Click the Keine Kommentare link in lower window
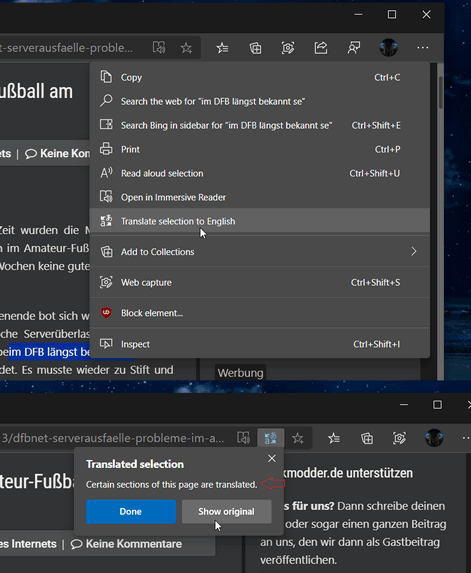This screenshot has width=471, height=573. (126, 544)
